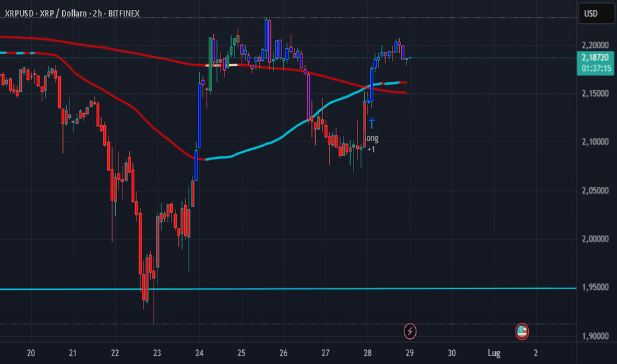The height and width of the screenshot is (364, 617).
Task: Click the current price label 2,18720
Action: (x=595, y=58)
